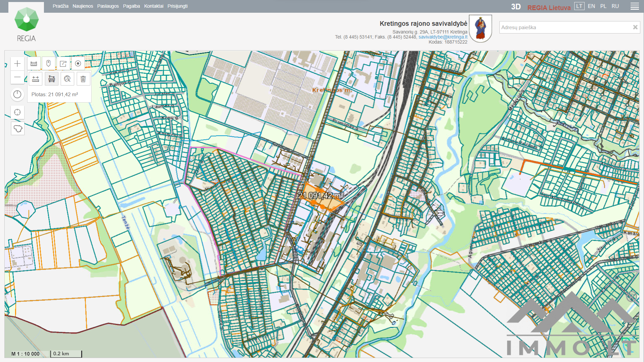Select the place marker pin tool

[x=48, y=63]
